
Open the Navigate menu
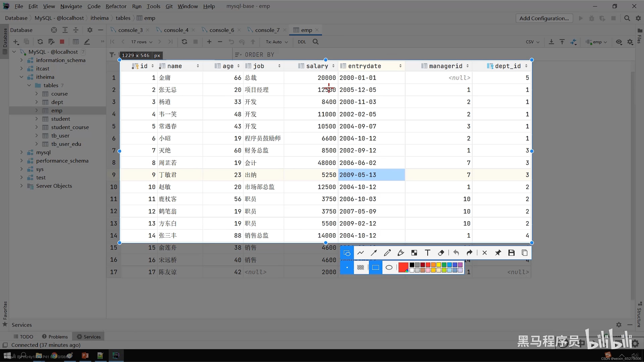[71, 6]
